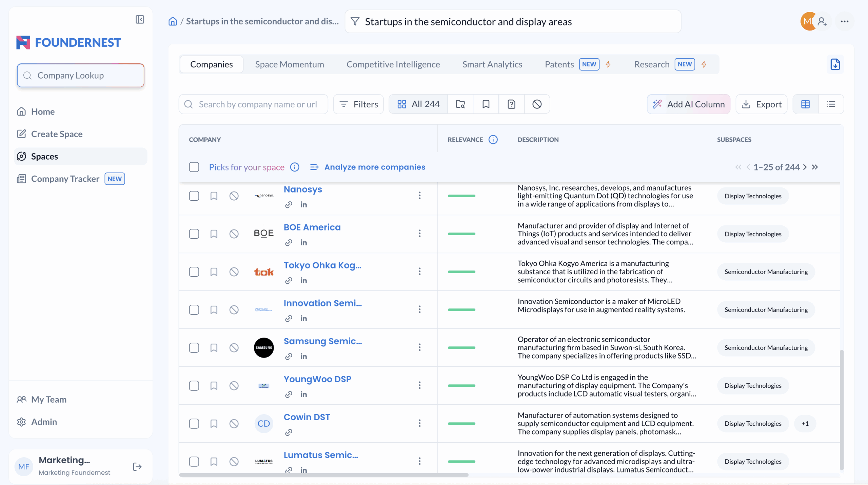The image size is (868, 485).
Task: Click Add AI Column button
Action: [x=689, y=104]
